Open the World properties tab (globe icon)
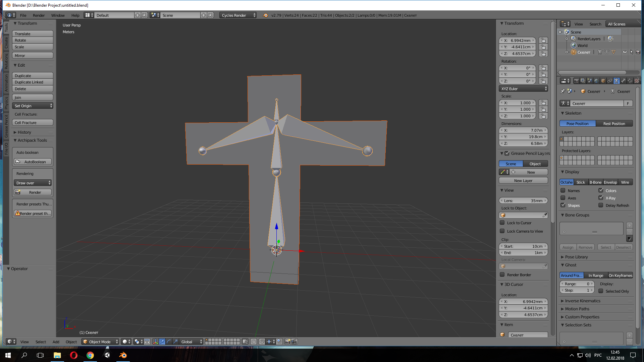The width and height of the screenshot is (644, 362). [596, 81]
